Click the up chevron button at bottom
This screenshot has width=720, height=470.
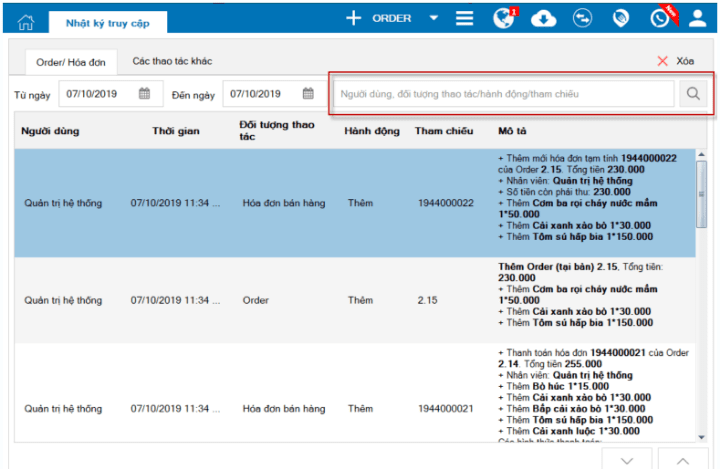[x=680, y=459]
